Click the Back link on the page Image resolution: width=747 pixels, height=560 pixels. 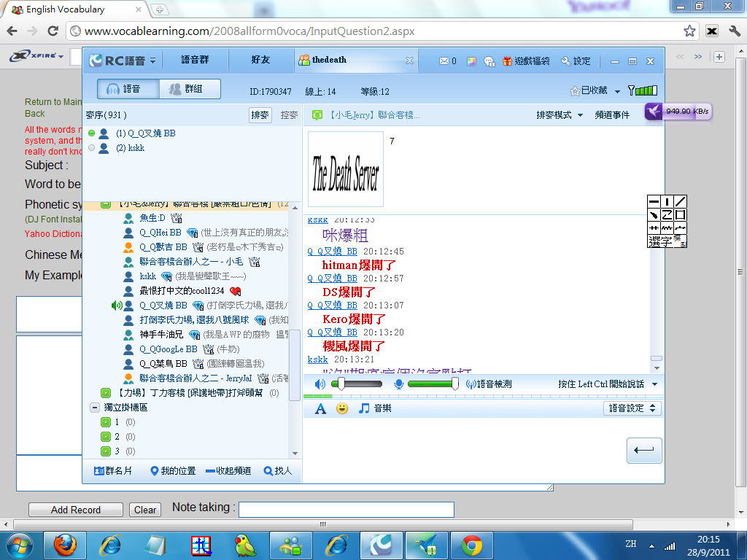click(x=35, y=114)
